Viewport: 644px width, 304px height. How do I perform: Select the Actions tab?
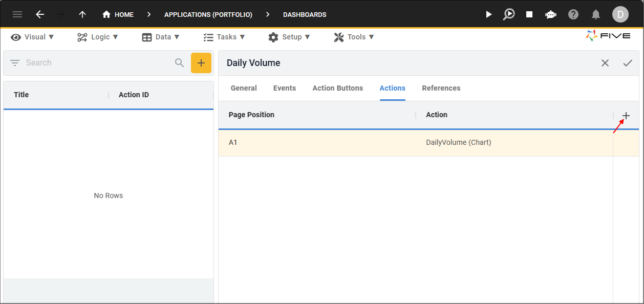pyautogui.click(x=393, y=88)
